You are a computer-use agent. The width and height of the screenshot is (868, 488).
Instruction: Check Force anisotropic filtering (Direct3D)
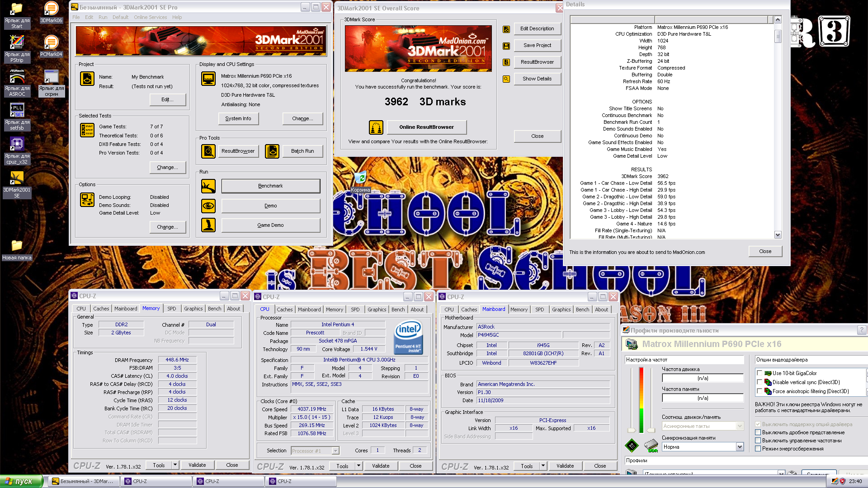point(759,391)
